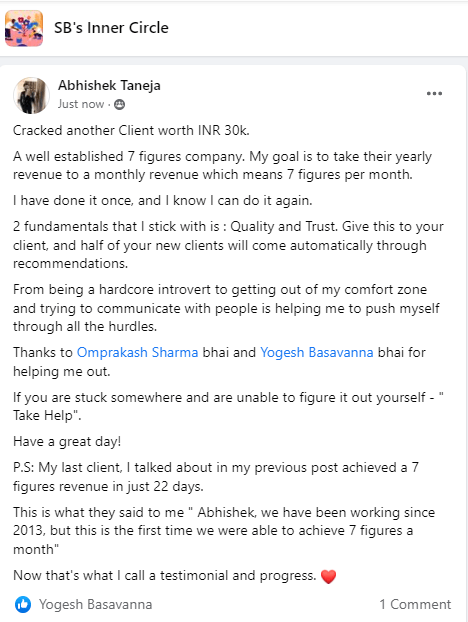The height and width of the screenshot is (622, 468).
Task: Click the group privacy icon beside timestamp
Action: pos(119,104)
